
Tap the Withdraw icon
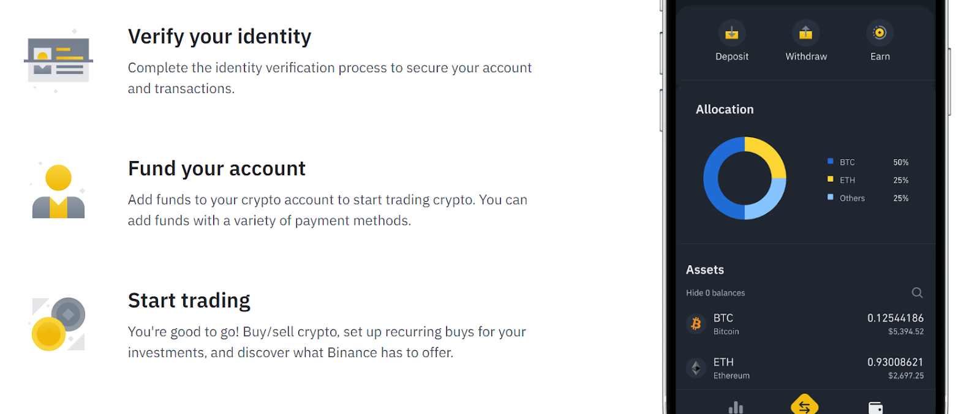[805, 33]
